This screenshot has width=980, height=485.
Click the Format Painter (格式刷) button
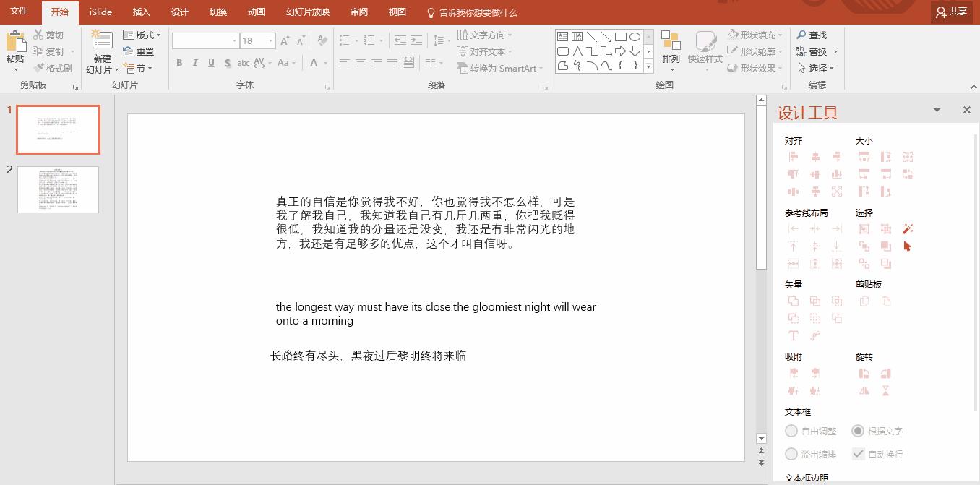coord(53,68)
